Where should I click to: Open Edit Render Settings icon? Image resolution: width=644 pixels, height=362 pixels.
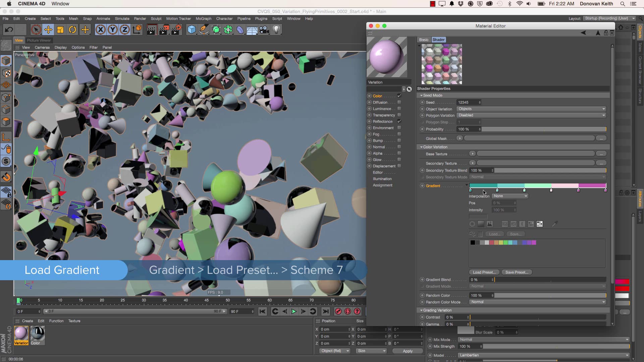pos(176,29)
